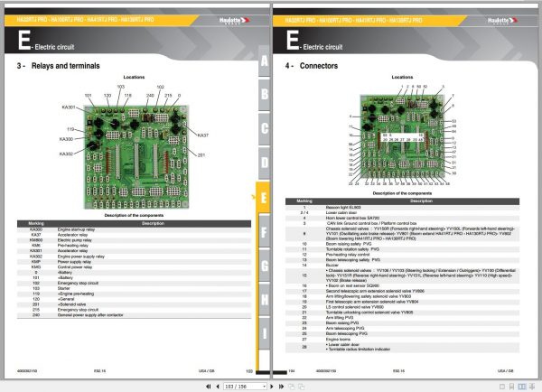The image size is (542, 392).
Task: Jump to the last page
Action: 281,386
